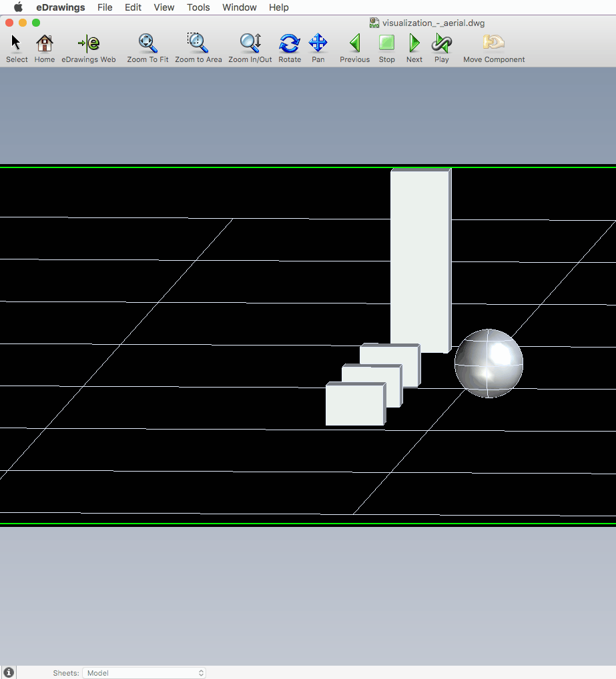Image resolution: width=616 pixels, height=679 pixels.
Task: Choose the Zoom to Area tool
Action: click(198, 49)
